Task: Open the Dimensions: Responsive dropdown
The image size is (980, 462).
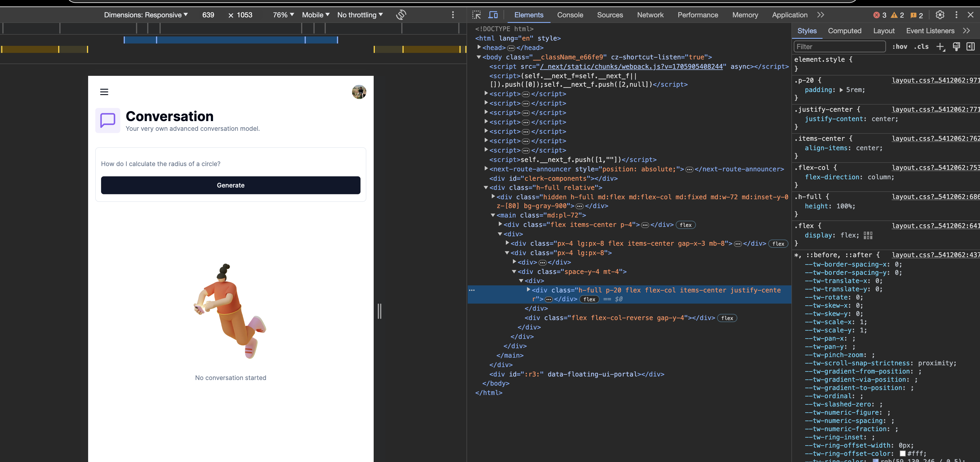Action: point(146,15)
